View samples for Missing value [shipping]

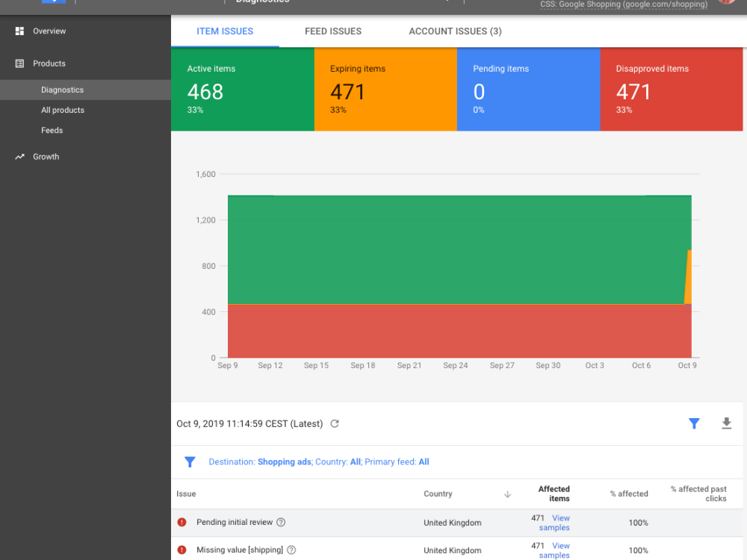[554, 550]
